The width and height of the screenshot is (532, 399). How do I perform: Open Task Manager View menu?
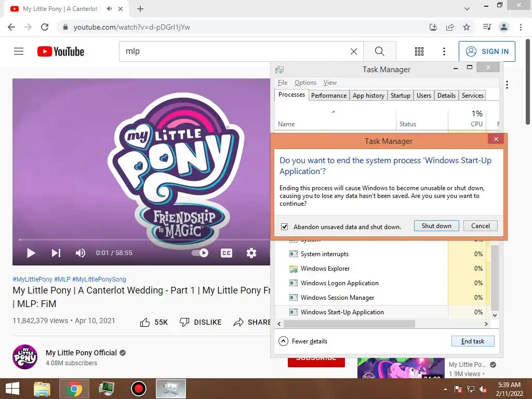(330, 83)
